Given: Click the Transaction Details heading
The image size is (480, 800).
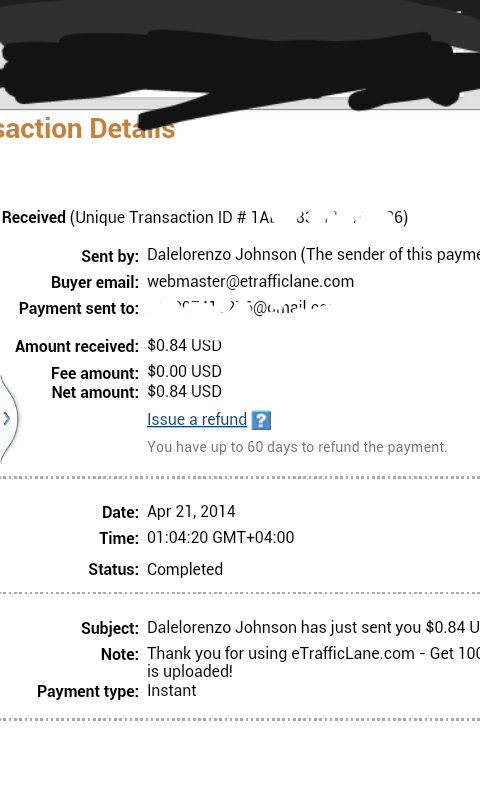Looking at the screenshot, I should 87,129.
